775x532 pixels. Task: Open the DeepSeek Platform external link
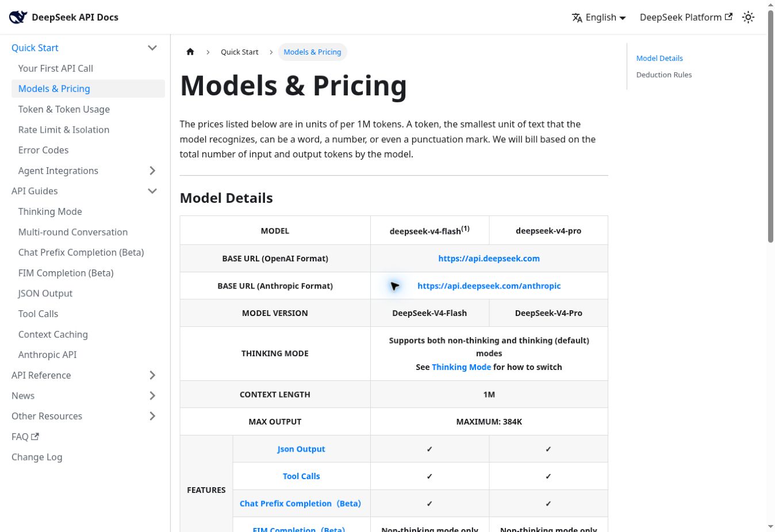point(686,17)
